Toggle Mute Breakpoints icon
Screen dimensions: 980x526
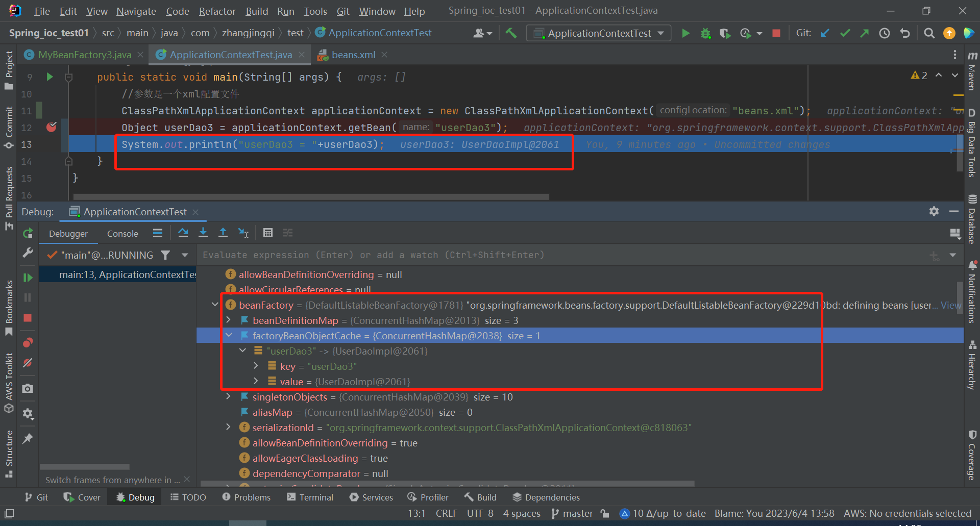click(28, 363)
